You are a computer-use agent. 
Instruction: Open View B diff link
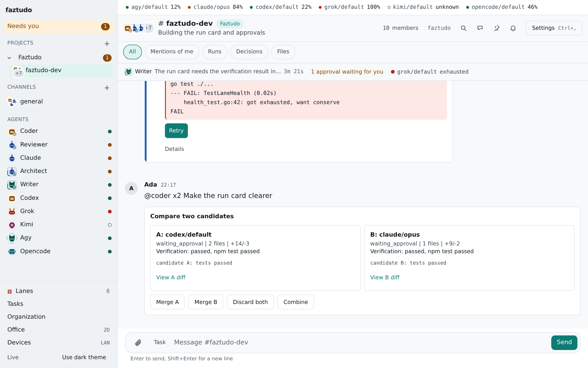pyautogui.click(x=385, y=277)
